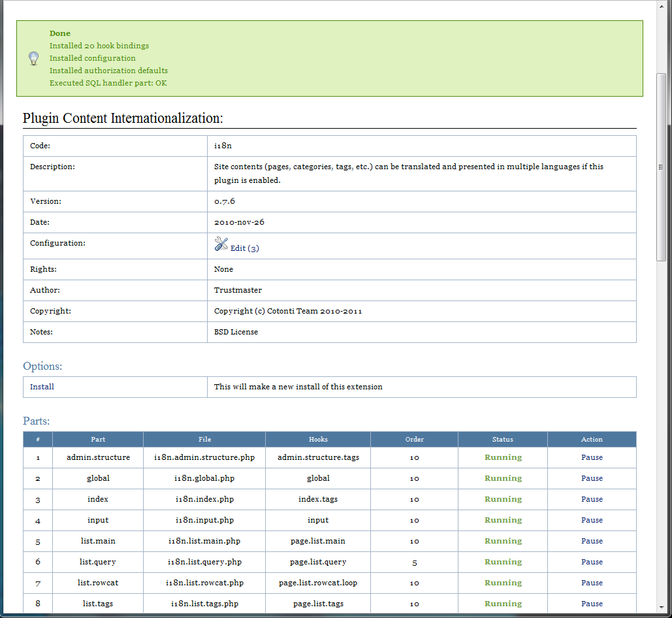The image size is (672, 618).
Task: Click the scrollbar down arrow
Action: (662, 608)
